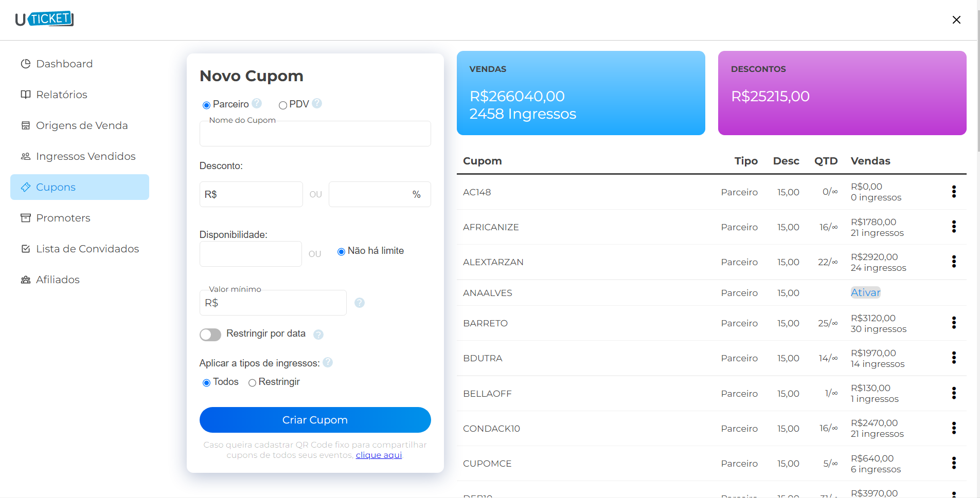This screenshot has width=980, height=498.
Task: Open the Dashboard section
Action: tap(64, 63)
